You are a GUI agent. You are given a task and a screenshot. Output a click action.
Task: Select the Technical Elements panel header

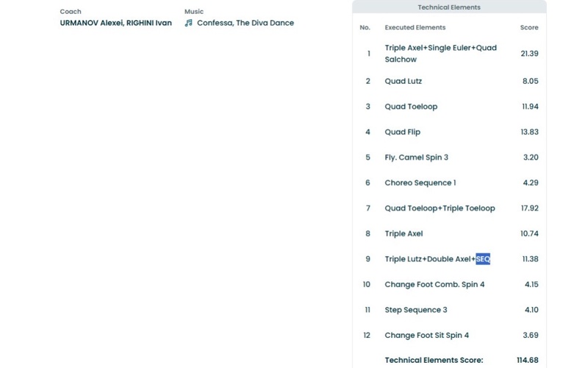(449, 7)
